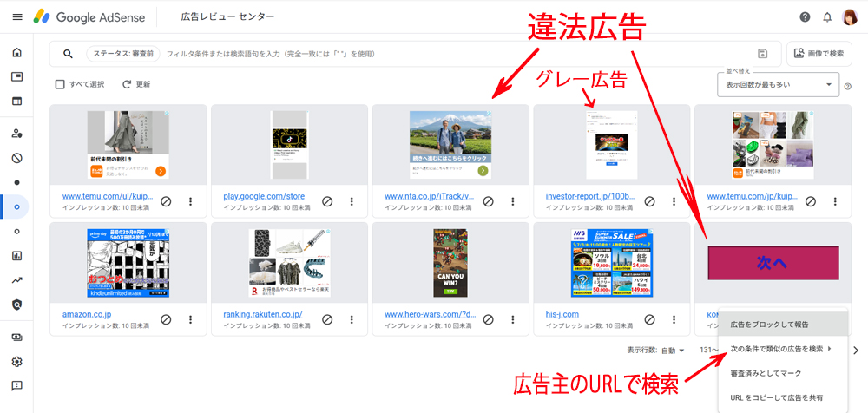This screenshot has height=413, width=868.
Task: Open the Ads sidebar icon
Action: (x=17, y=77)
